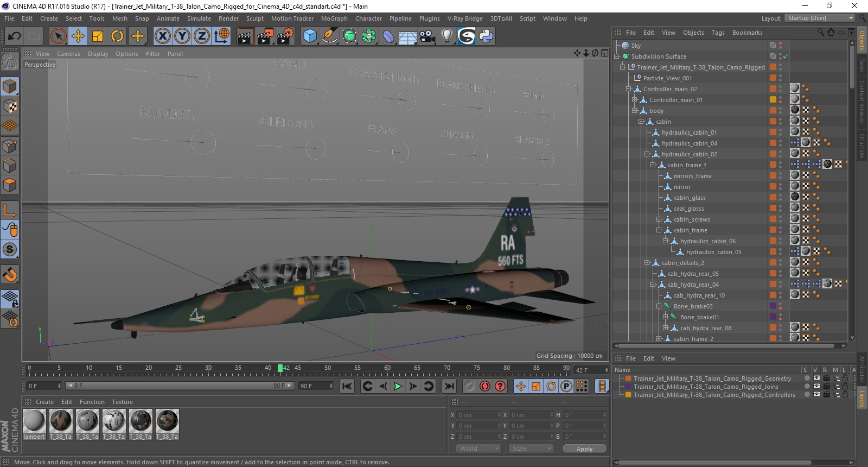868x467 pixels.
Task: Add a Cube primitive object
Action: click(310, 36)
